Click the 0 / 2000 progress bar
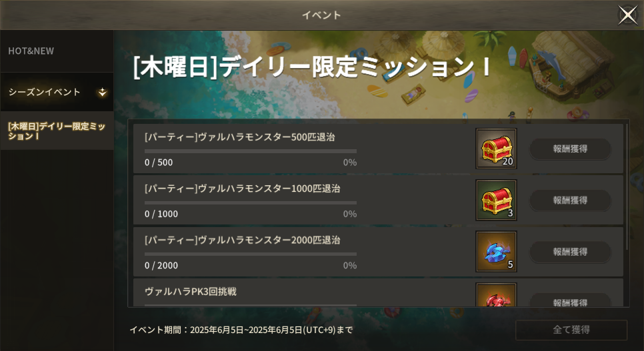 pyautogui.click(x=251, y=254)
